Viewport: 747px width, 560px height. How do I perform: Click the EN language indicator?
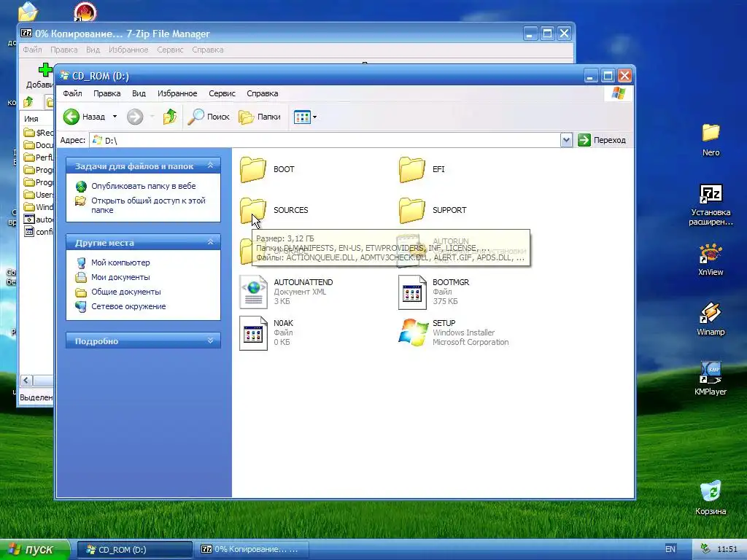pyautogui.click(x=670, y=549)
